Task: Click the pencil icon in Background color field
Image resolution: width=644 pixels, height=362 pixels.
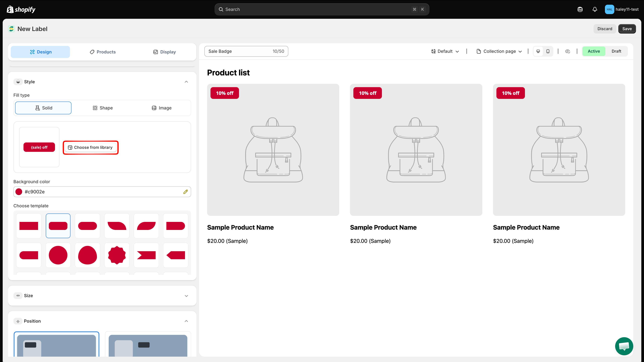Action: click(x=185, y=192)
